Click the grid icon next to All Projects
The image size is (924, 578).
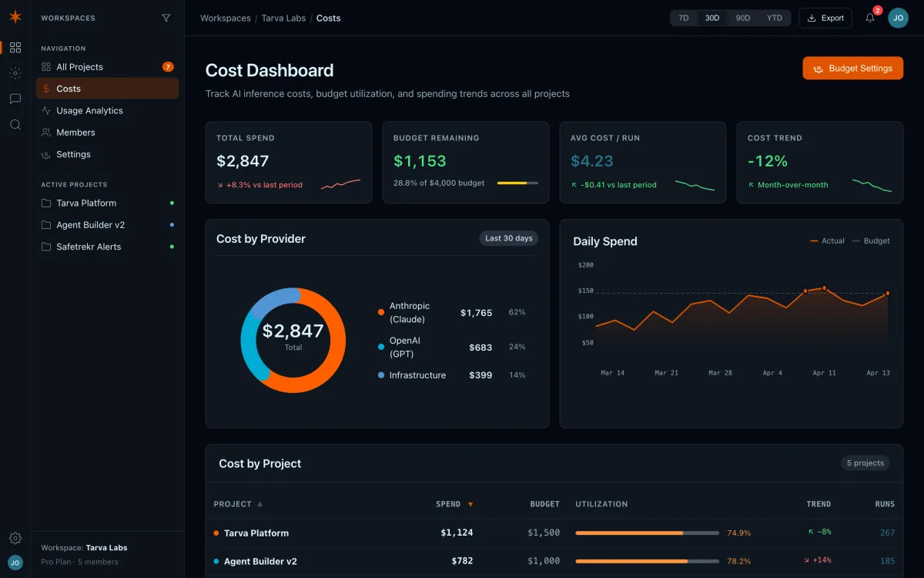pyautogui.click(x=46, y=67)
